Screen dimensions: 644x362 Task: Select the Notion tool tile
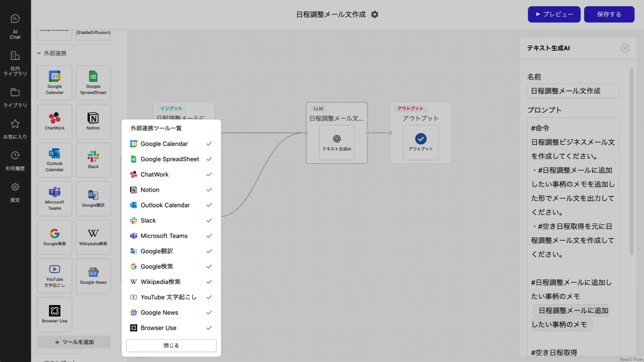[x=93, y=122]
